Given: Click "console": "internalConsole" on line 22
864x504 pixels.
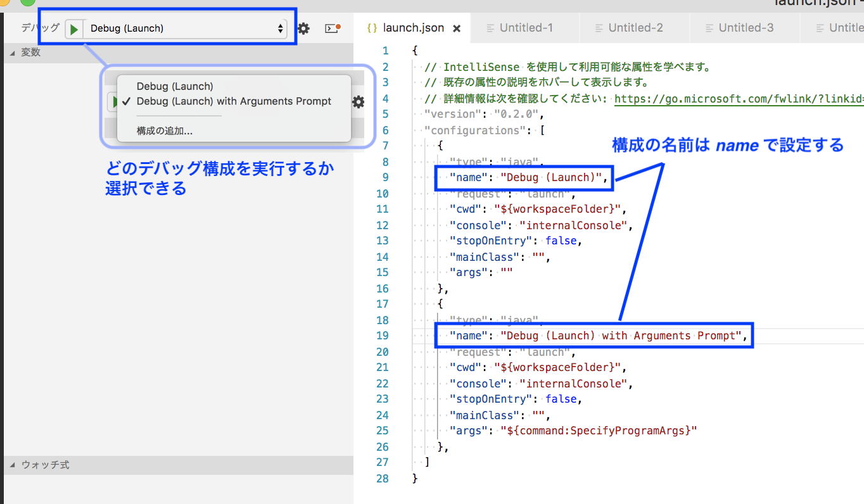Looking at the screenshot, I should coord(542,383).
